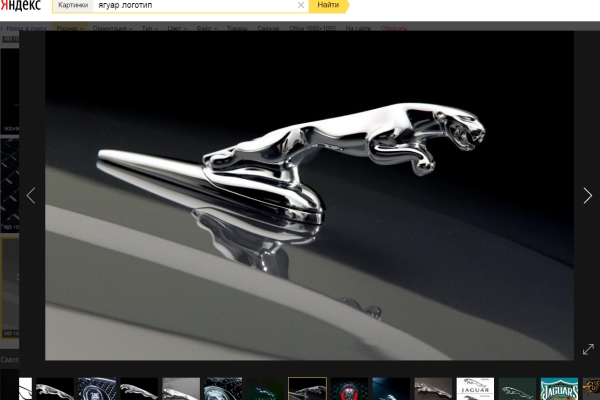600x400 pixels.
Task: Select the Свежие filter
Action: pyautogui.click(x=268, y=28)
